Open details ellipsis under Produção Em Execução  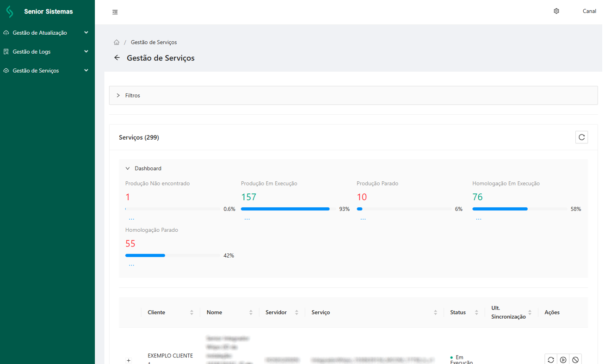click(x=247, y=219)
